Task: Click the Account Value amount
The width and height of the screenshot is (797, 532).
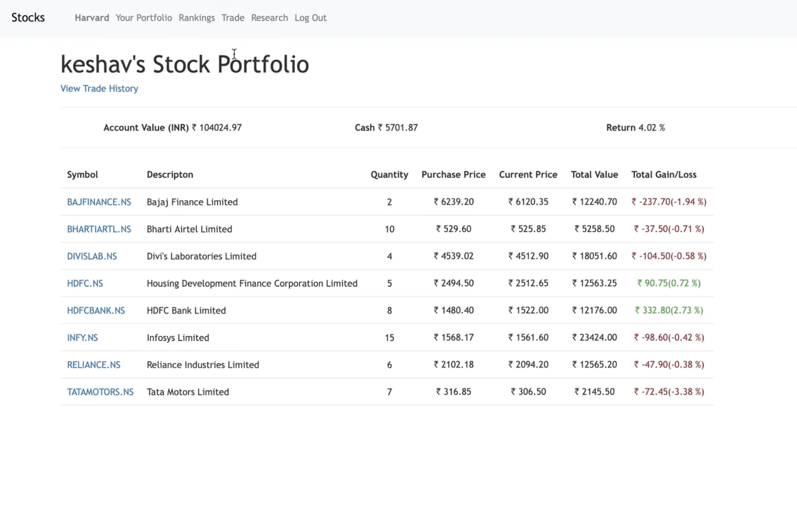Action: pyautogui.click(x=217, y=128)
